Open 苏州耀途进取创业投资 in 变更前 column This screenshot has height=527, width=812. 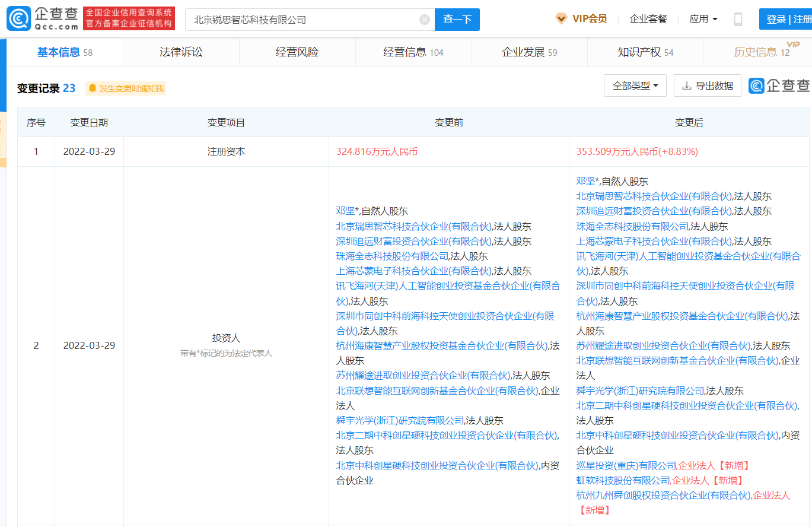click(423, 375)
